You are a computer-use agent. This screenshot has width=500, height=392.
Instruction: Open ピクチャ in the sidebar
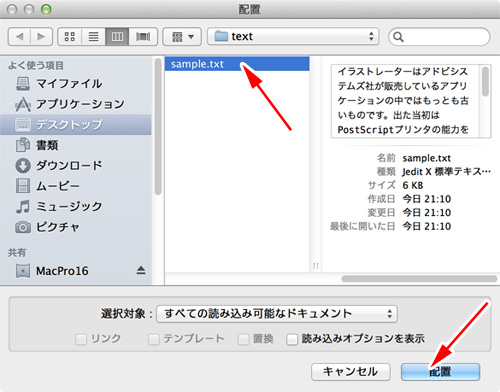(75, 227)
